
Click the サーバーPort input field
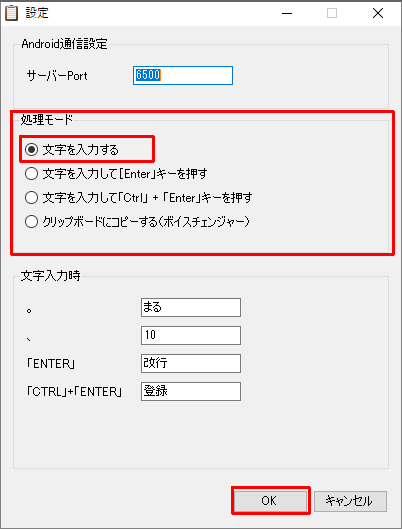[x=183, y=75]
